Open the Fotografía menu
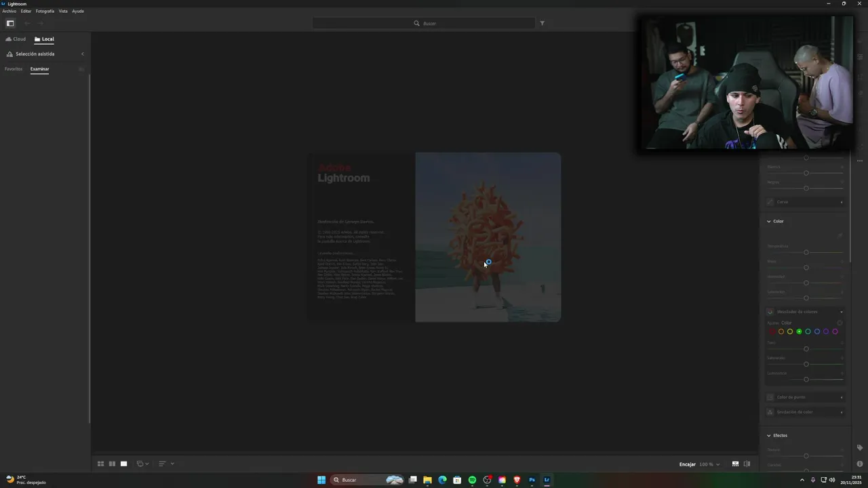 [x=45, y=11]
